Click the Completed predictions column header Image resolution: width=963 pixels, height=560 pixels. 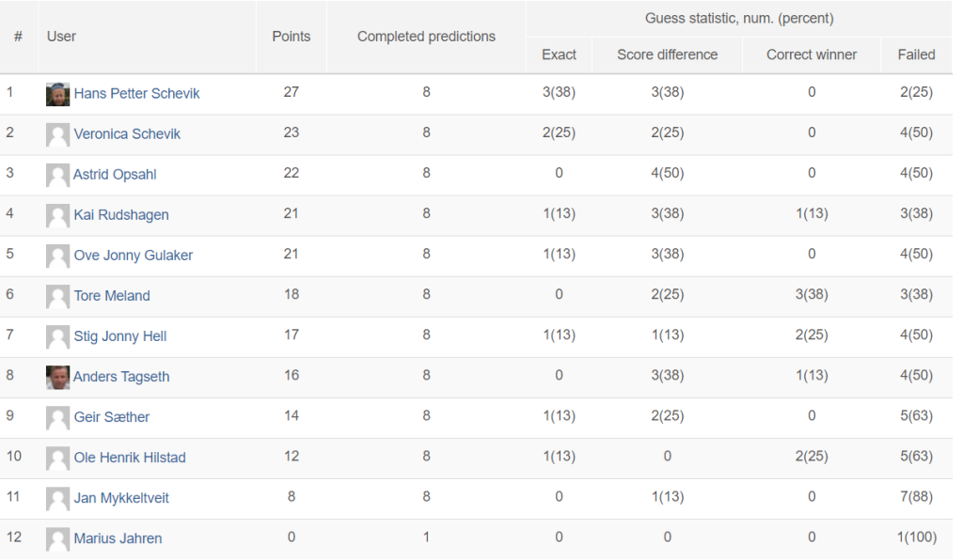tap(426, 37)
